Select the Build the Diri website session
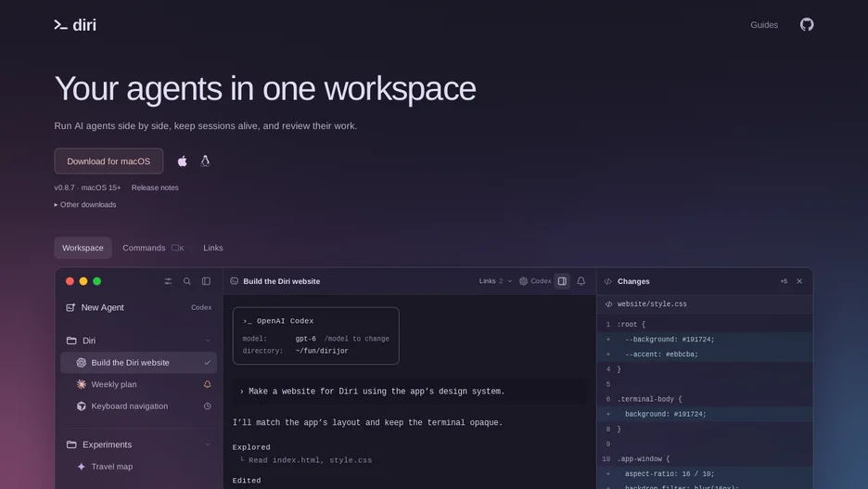 (x=138, y=363)
